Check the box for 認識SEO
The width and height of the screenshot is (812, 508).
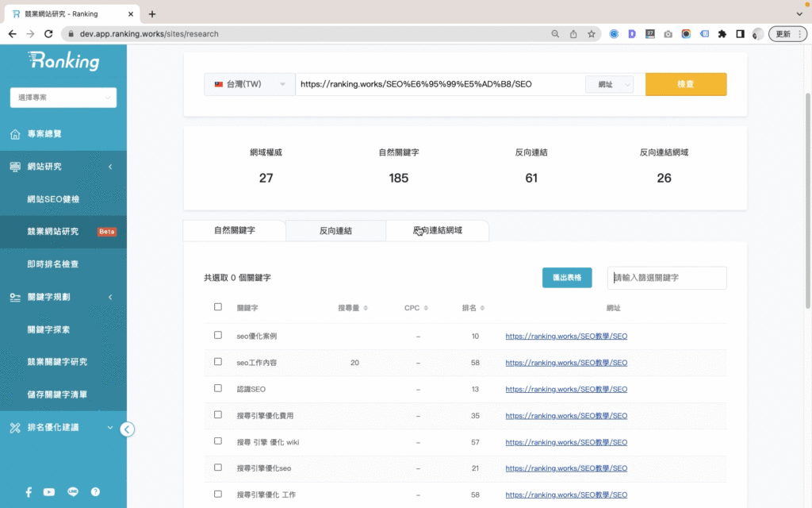point(218,388)
